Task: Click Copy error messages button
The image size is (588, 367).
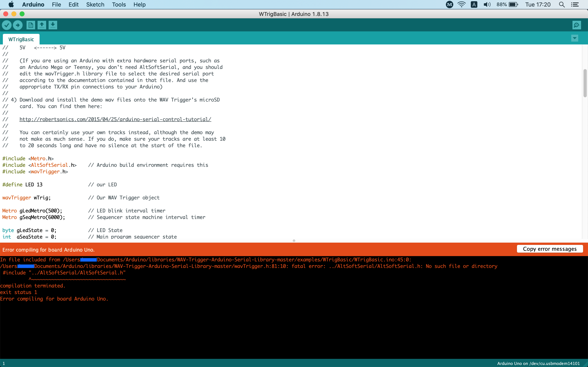Action: click(550, 249)
